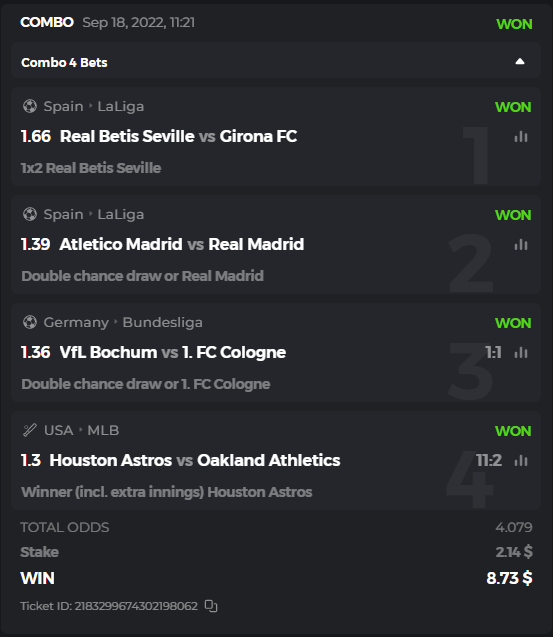Open VfL Bochum vs 1. FC Cologne match
This screenshot has width=553, height=637.
173,353
